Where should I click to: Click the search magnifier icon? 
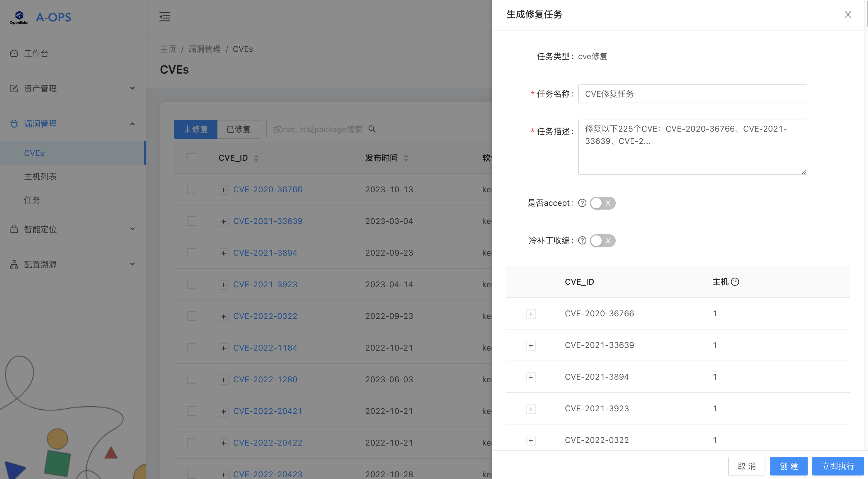pos(372,129)
